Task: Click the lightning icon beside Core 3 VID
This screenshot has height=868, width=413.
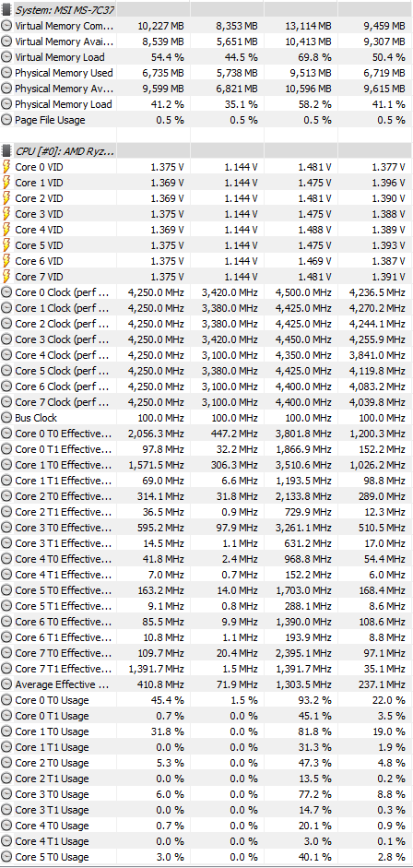Action: (6, 214)
